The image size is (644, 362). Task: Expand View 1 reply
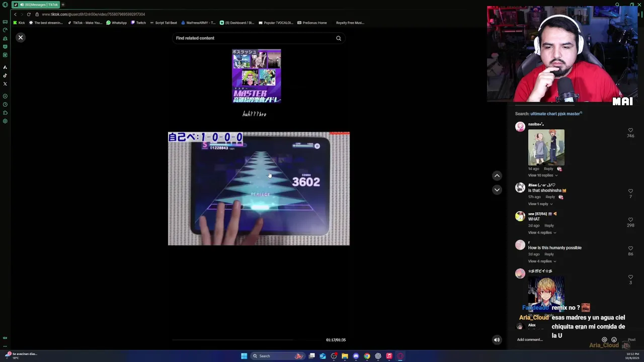(540, 204)
